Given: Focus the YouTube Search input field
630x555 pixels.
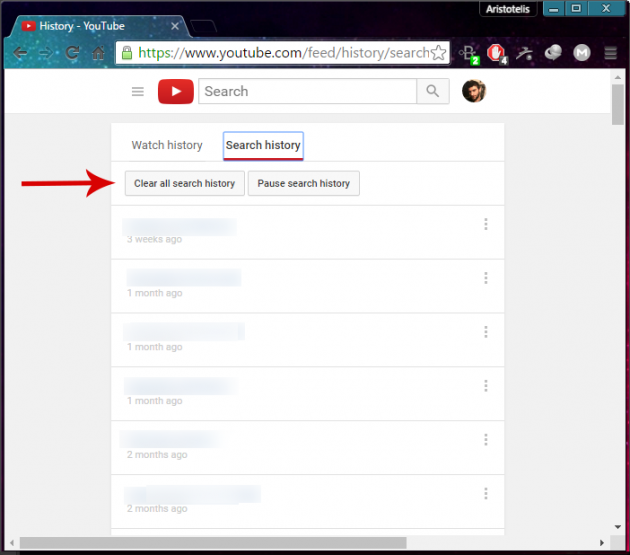Looking at the screenshot, I should point(307,92).
